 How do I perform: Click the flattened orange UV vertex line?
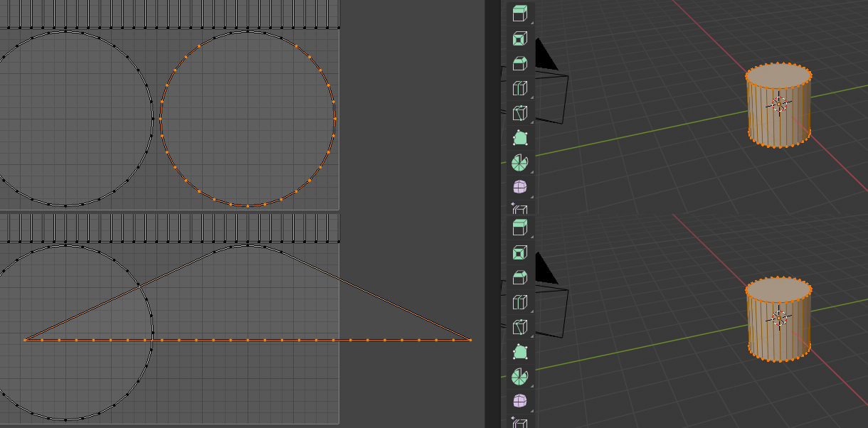pos(248,340)
